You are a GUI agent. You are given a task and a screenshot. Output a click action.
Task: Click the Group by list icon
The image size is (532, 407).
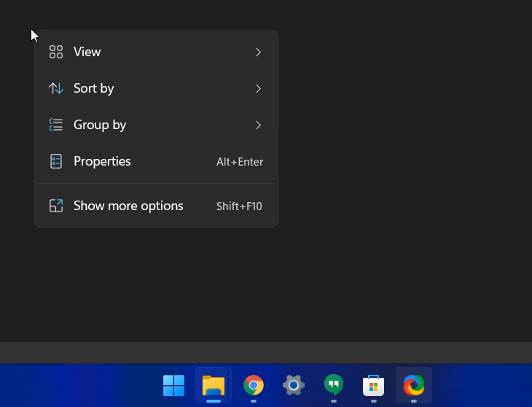pos(56,125)
